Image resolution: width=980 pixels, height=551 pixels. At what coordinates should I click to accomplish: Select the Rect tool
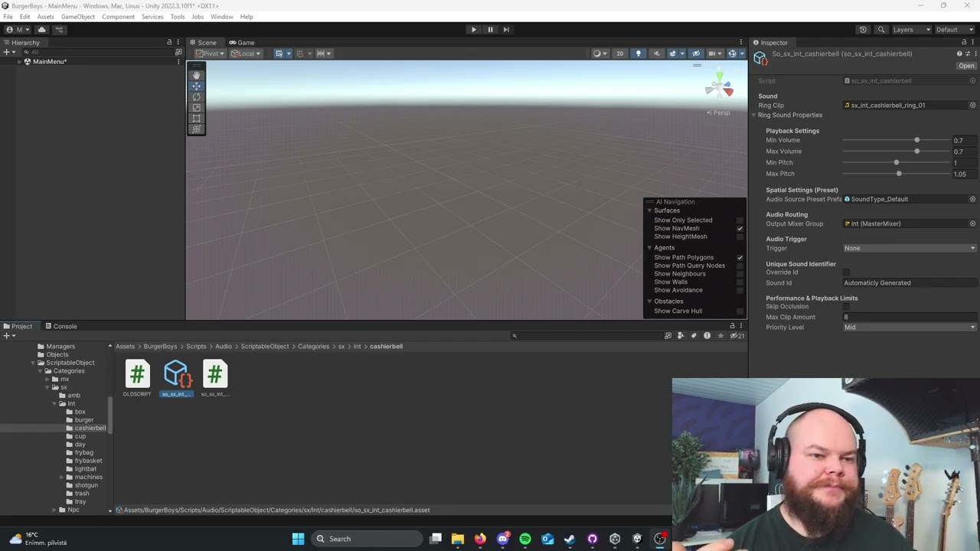click(196, 118)
